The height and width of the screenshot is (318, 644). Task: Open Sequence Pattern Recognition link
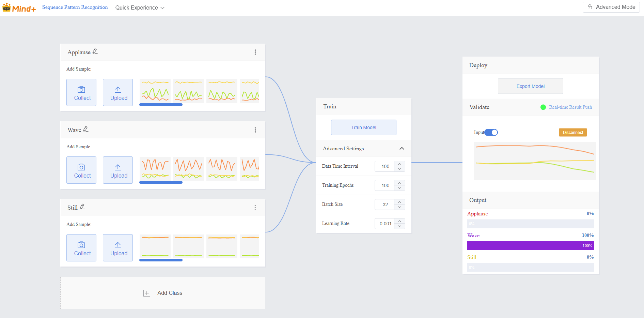pos(75,7)
